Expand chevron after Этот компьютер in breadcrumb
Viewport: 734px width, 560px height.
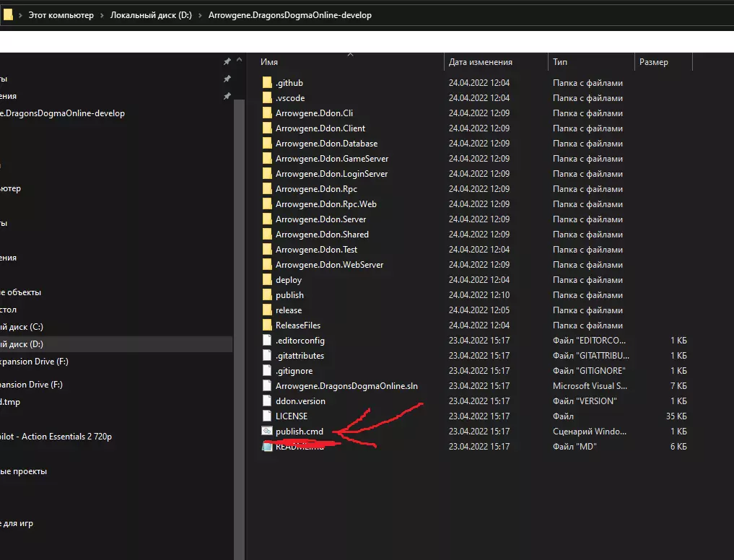(x=102, y=15)
